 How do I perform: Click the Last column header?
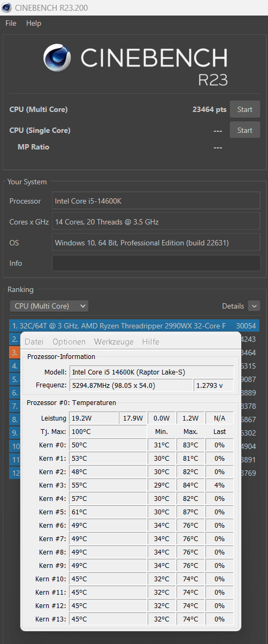coord(219,431)
